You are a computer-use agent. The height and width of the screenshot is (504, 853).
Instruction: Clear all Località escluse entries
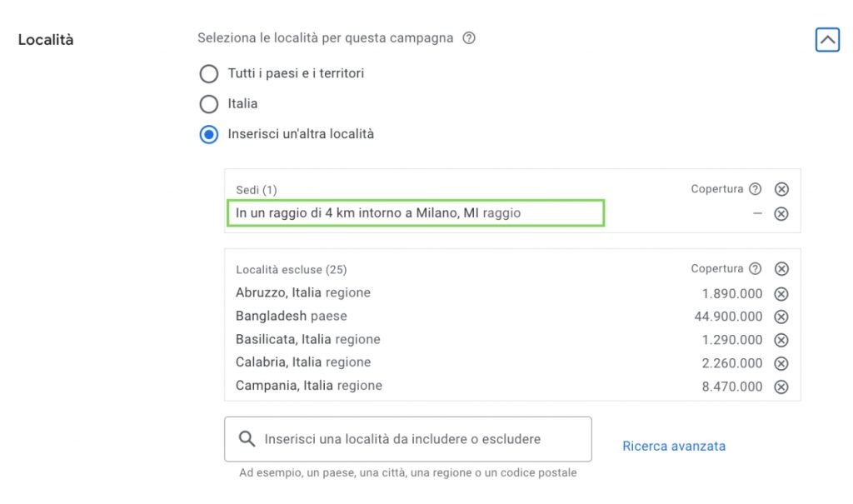click(x=781, y=269)
